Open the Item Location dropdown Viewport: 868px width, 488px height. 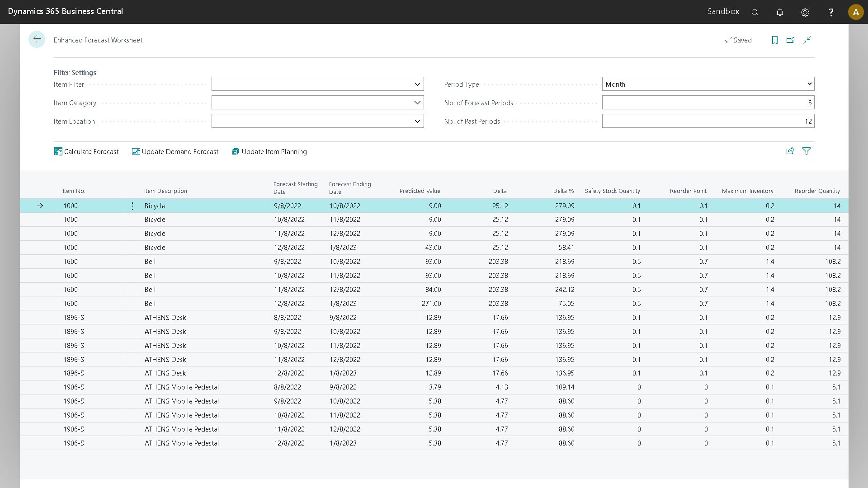pyautogui.click(x=417, y=121)
